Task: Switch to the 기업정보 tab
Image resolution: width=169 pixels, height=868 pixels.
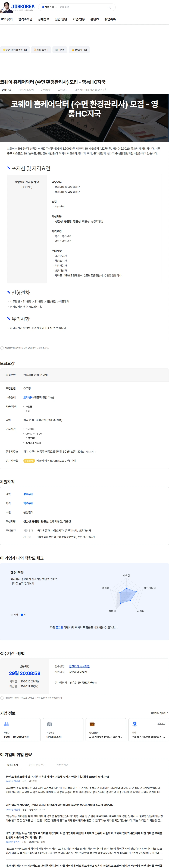Action: click(x=46, y=90)
